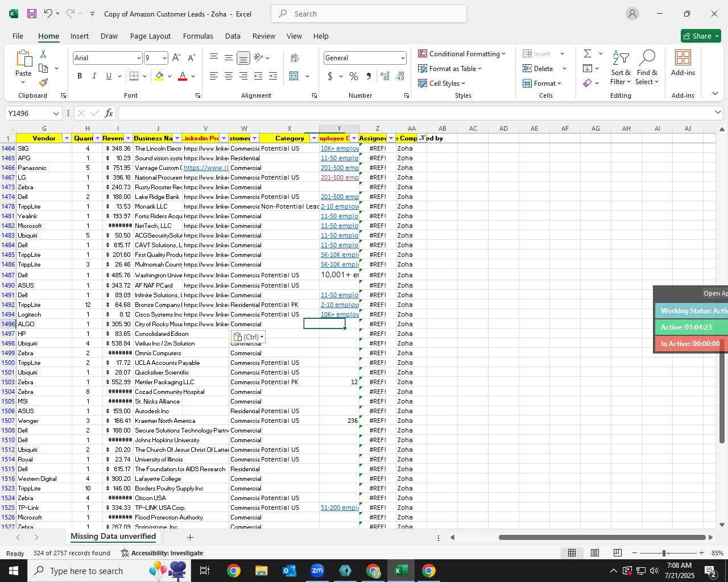Open the Font name dropdown showing Arial

tap(139, 58)
